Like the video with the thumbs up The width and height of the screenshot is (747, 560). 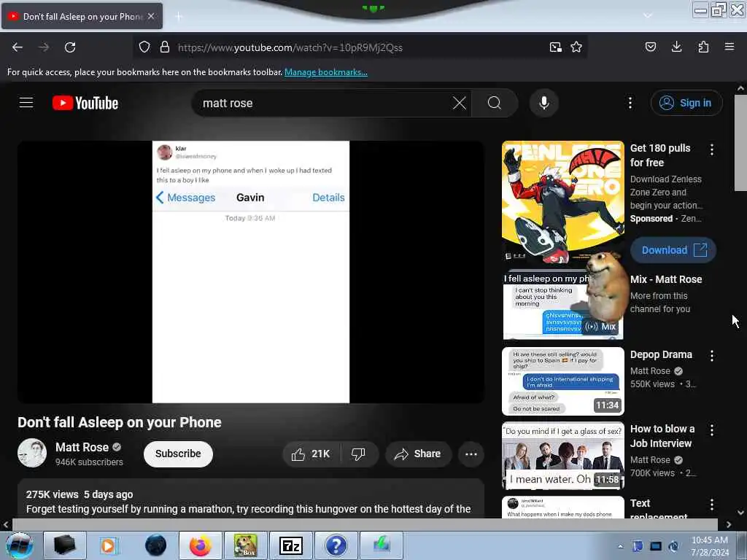(x=311, y=454)
